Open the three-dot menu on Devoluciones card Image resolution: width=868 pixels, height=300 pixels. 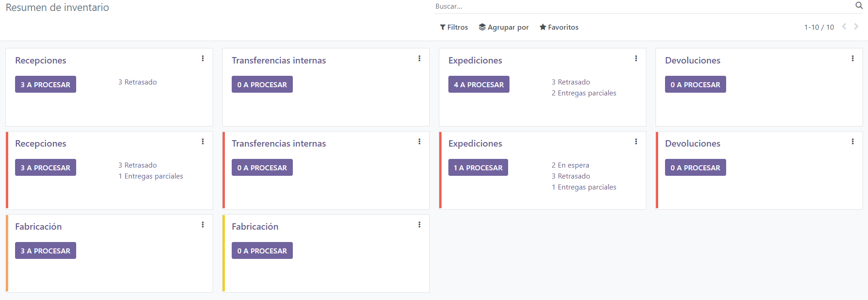point(852,58)
